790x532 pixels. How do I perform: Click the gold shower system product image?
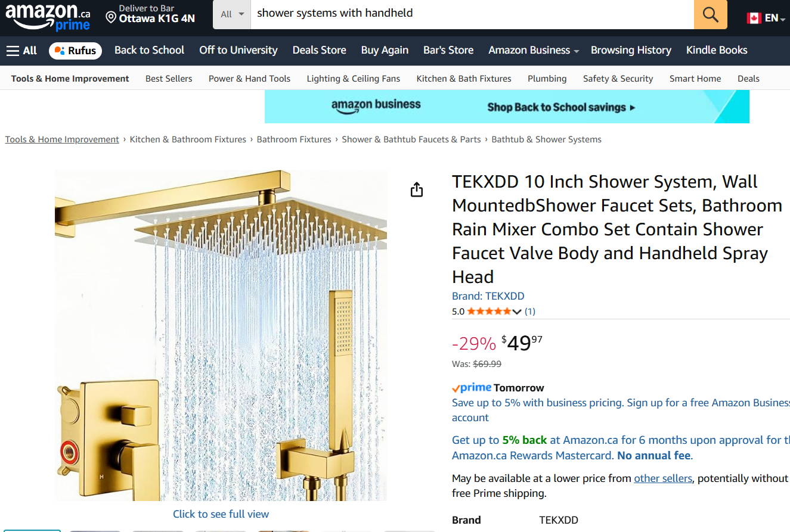pos(221,335)
